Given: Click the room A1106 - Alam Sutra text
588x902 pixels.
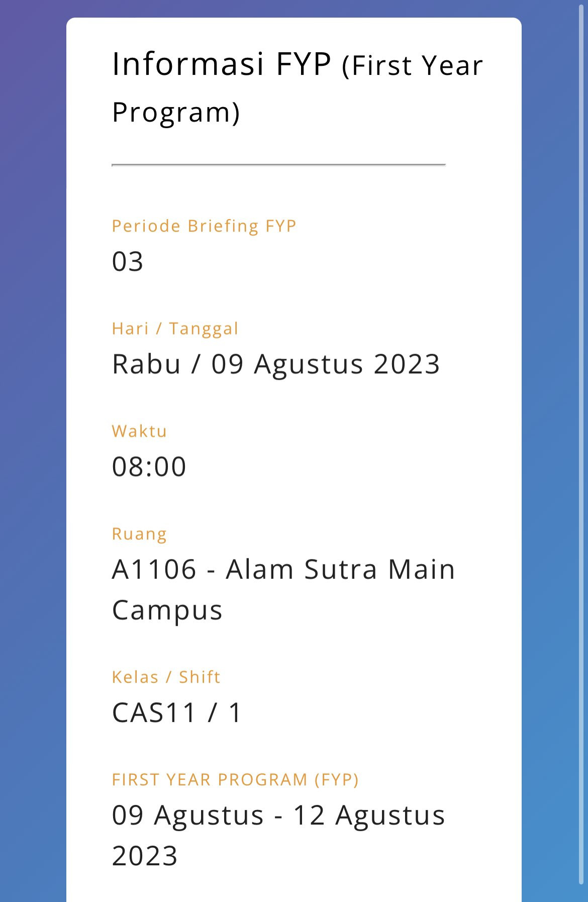Looking at the screenshot, I should (x=245, y=569).
